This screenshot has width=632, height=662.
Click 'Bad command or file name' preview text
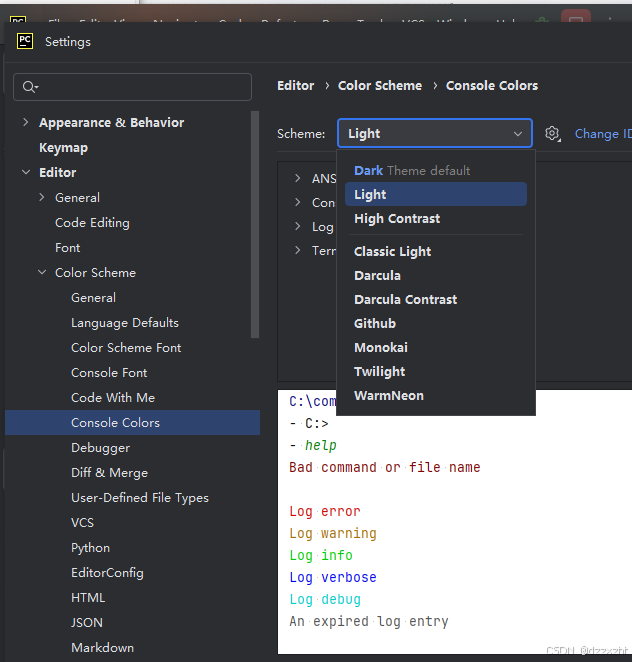point(385,467)
